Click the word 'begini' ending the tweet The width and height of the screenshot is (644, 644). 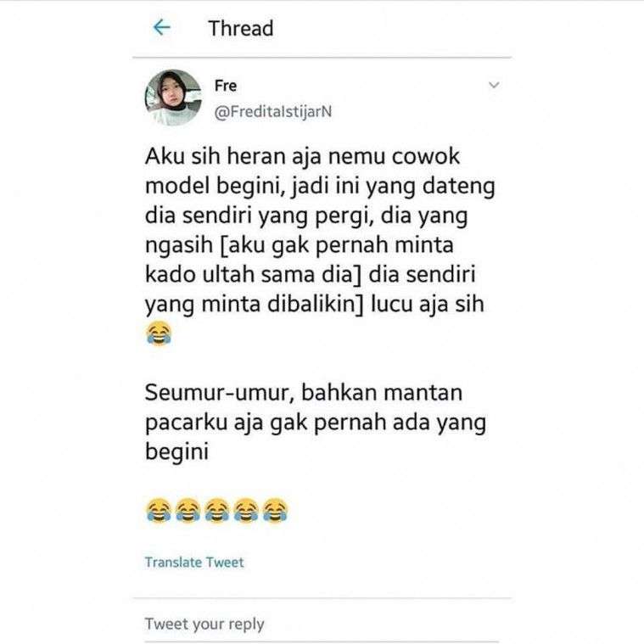(x=176, y=451)
